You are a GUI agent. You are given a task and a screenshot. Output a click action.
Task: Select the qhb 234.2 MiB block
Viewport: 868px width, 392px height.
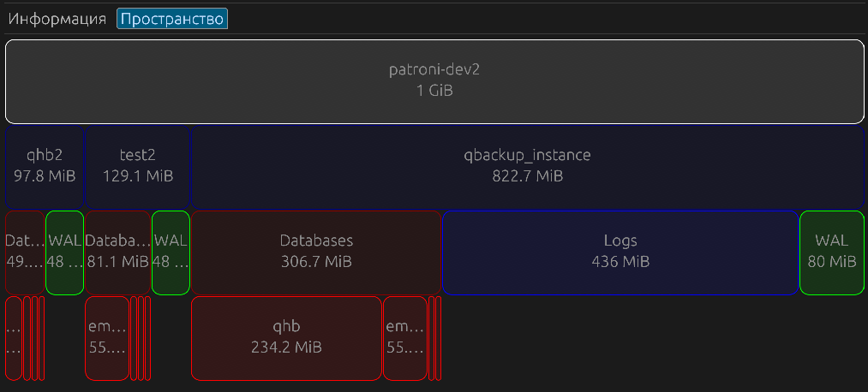(286, 337)
